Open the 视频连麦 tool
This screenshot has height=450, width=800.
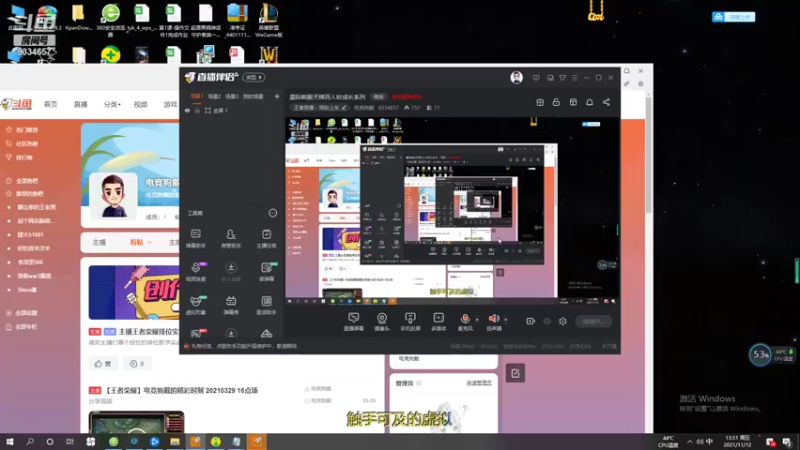[x=196, y=271]
